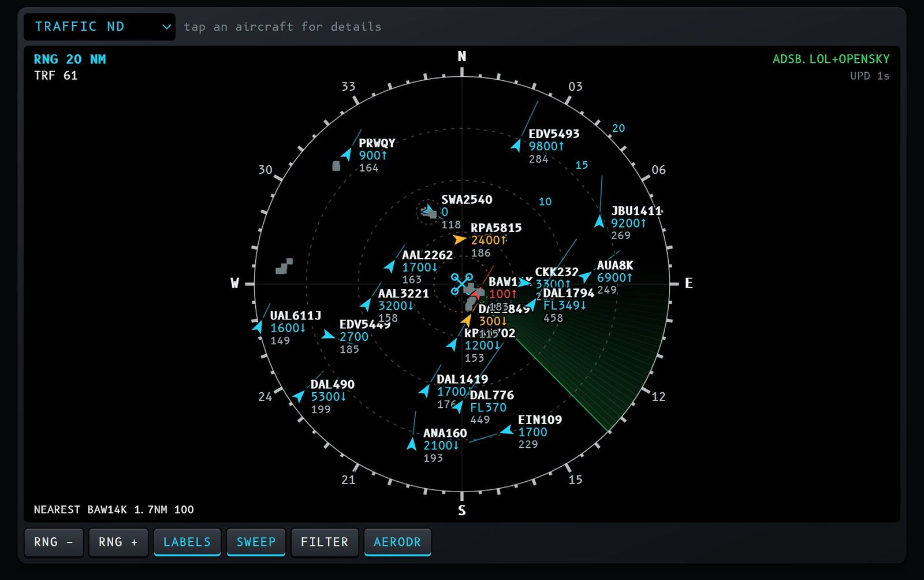The height and width of the screenshot is (580, 924).
Task: Increase range with RNG + button
Action: 118,542
